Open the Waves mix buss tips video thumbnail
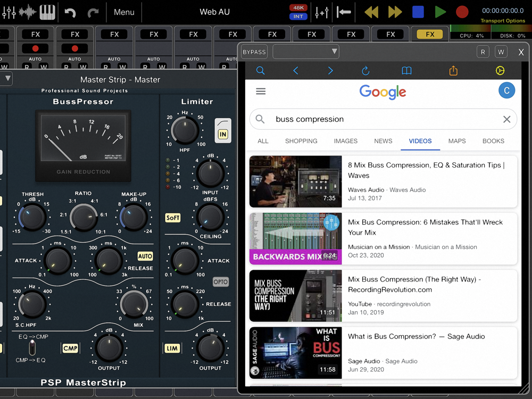The width and height of the screenshot is (532, 399). 295,181
